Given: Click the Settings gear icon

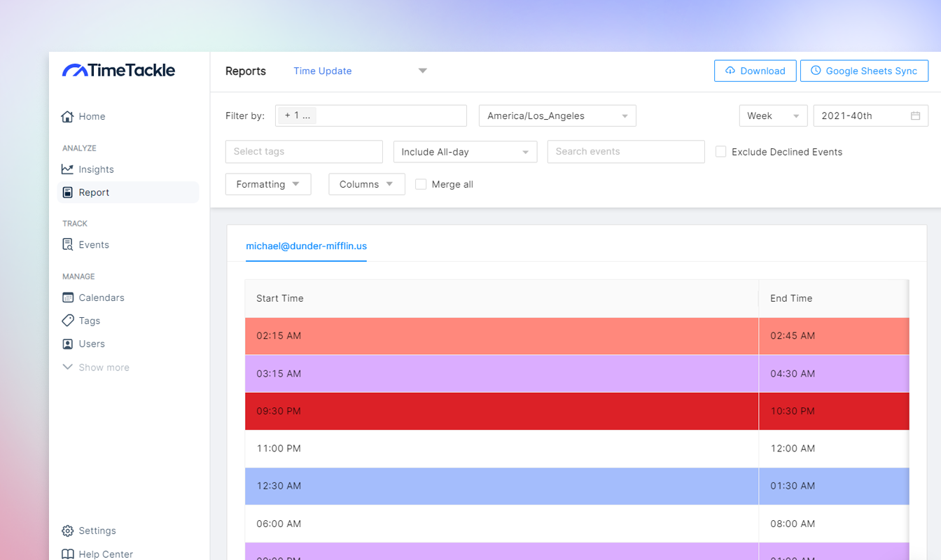Looking at the screenshot, I should pos(67,531).
